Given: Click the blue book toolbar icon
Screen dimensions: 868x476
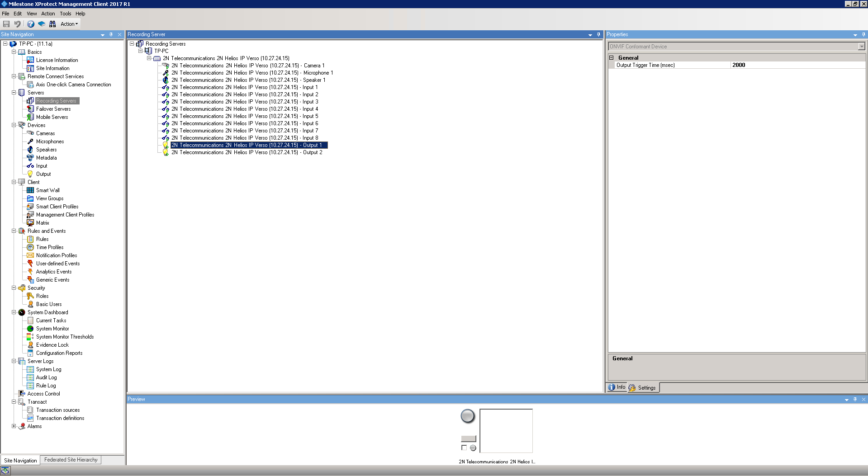Looking at the screenshot, I should coord(42,24).
